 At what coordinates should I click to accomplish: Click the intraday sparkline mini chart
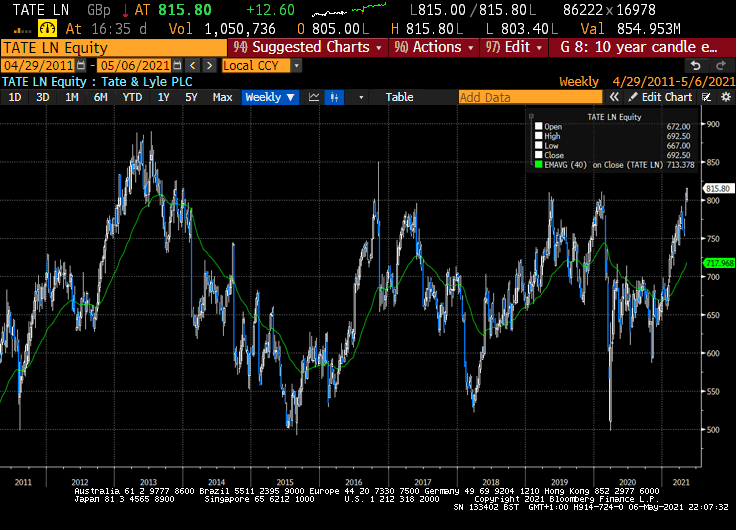[x=349, y=9]
